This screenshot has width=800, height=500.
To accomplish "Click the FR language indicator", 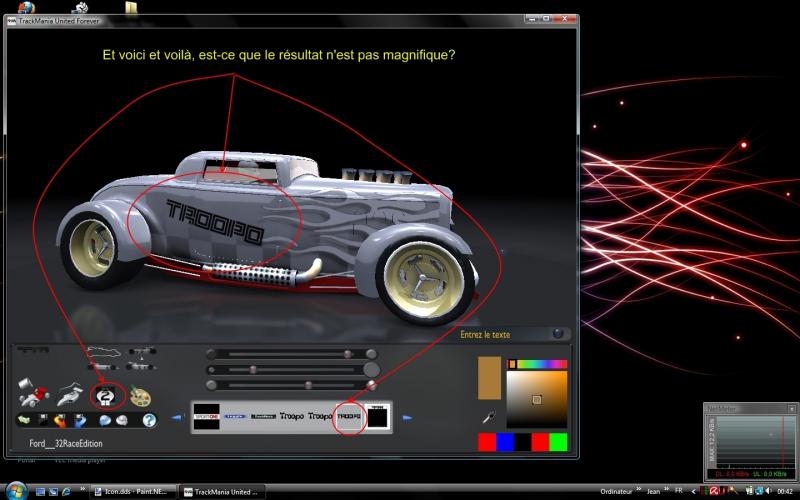I will click(679, 491).
